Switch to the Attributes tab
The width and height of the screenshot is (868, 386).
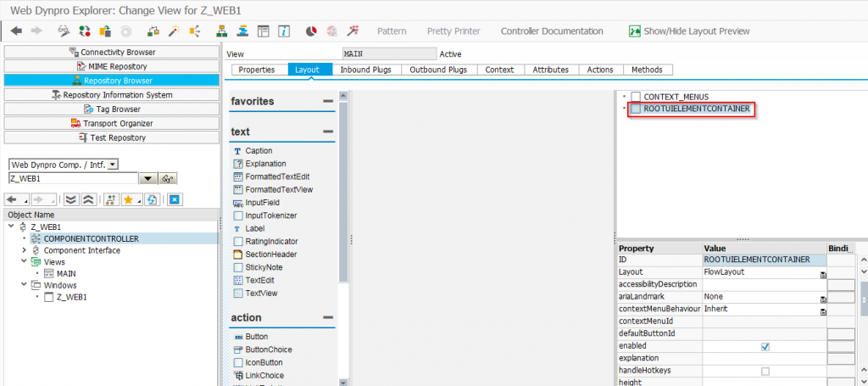click(550, 70)
